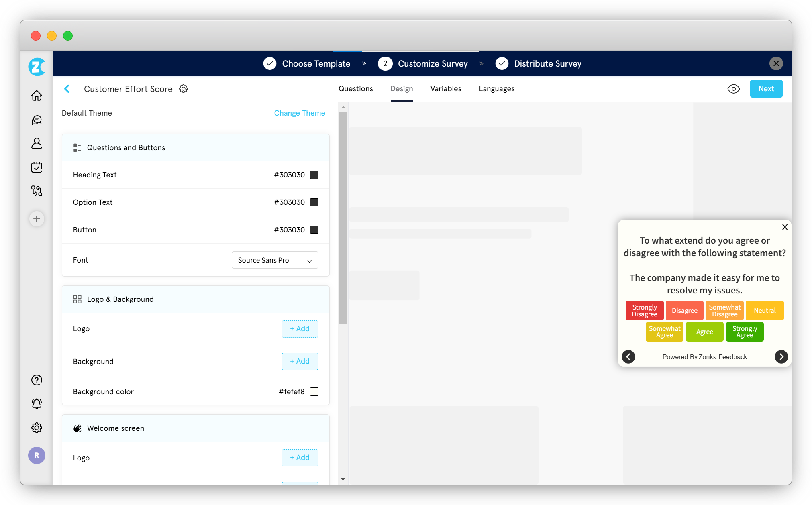Click the Change Theme link

[x=300, y=113]
